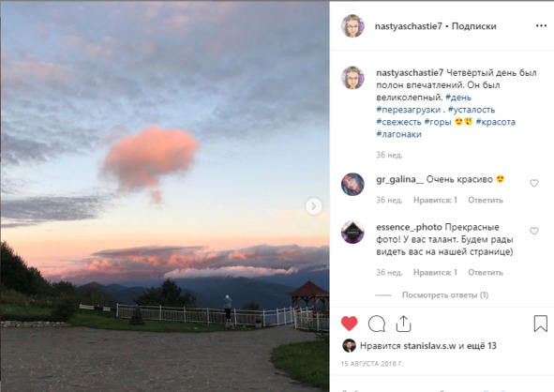Open the three-dots options menu

coord(541,26)
